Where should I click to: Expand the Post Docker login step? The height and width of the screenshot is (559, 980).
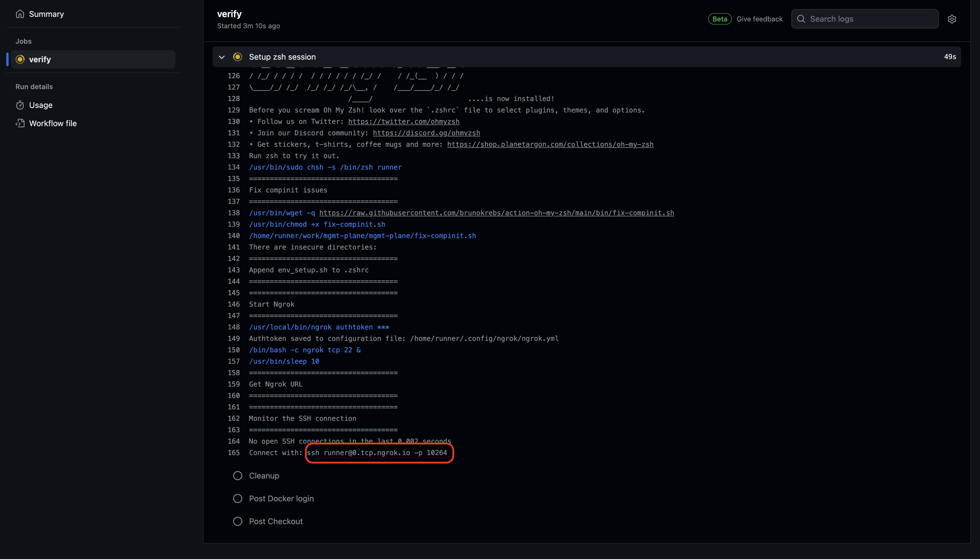point(281,498)
